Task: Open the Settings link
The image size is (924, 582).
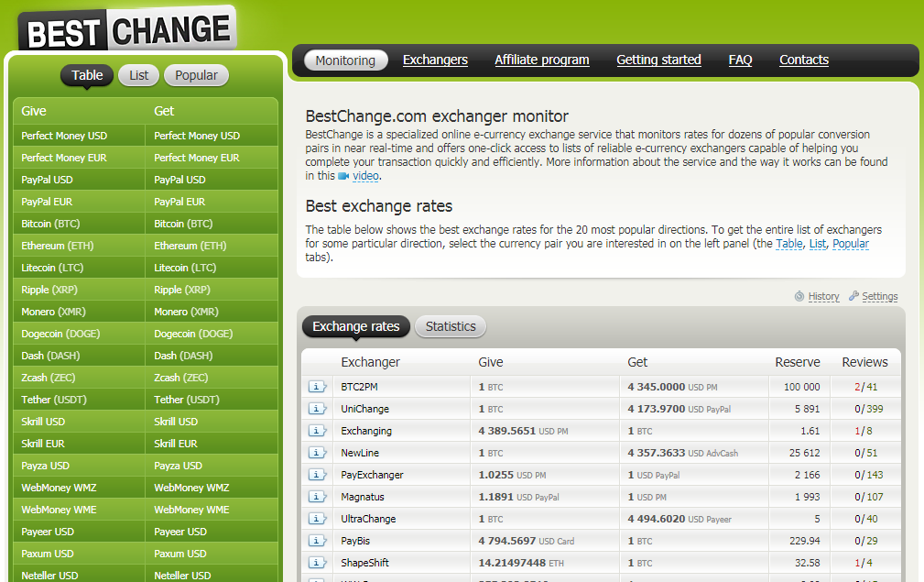Action: (880, 296)
